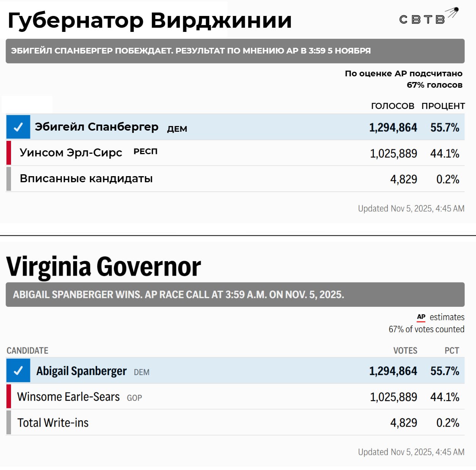Viewport: 476px width, 470px height.
Task: Click the gray bar beside Total Write-ins
Action: coord(9,422)
